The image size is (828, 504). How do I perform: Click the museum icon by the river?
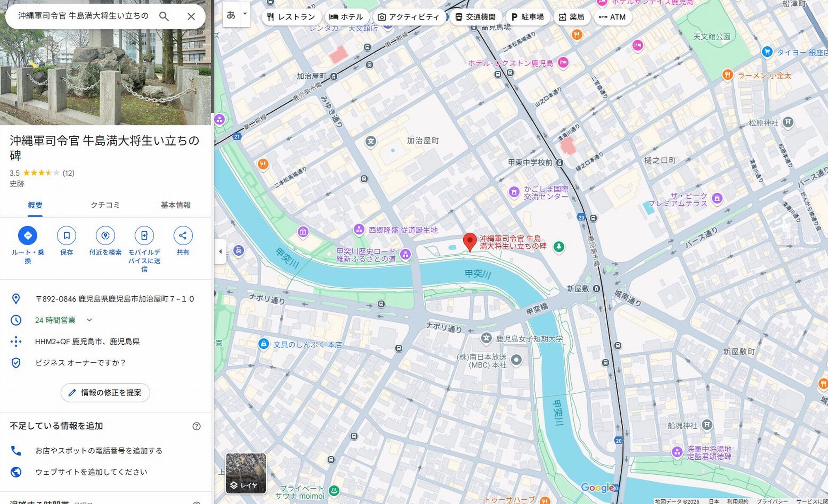click(x=303, y=232)
